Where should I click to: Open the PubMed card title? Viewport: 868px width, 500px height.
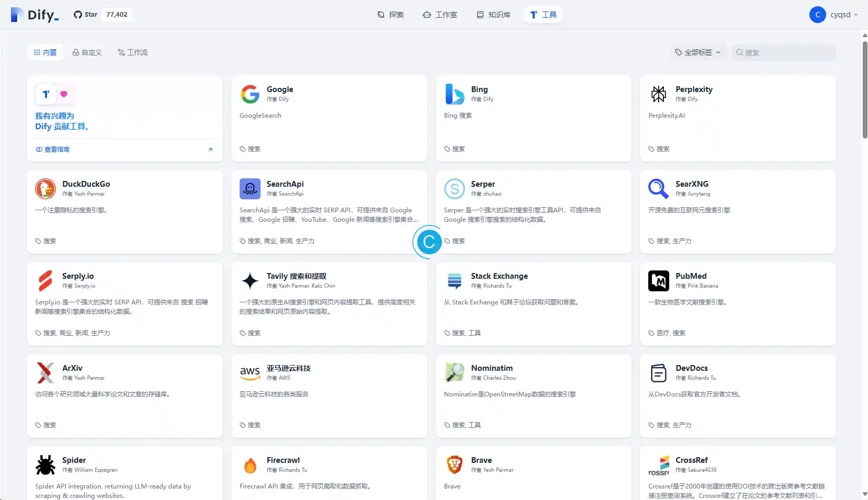[691, 276]
